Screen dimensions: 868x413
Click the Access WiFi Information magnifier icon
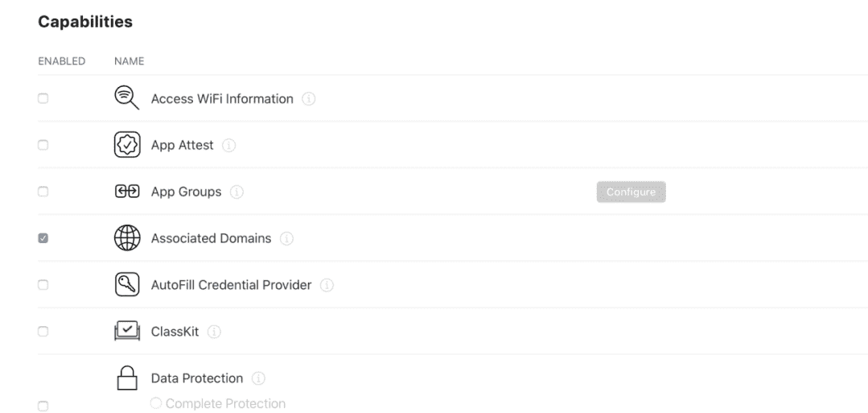point(127,98)
